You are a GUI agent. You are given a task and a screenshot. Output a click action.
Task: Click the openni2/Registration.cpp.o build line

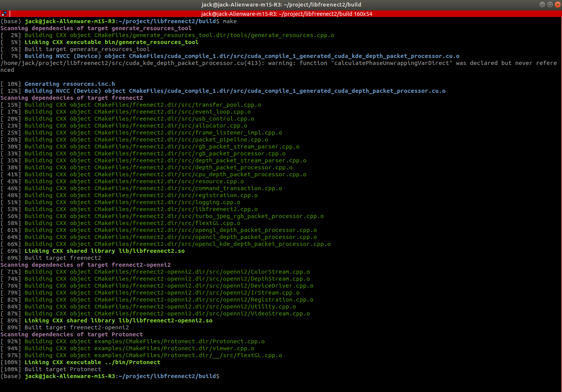click(157, 300)
